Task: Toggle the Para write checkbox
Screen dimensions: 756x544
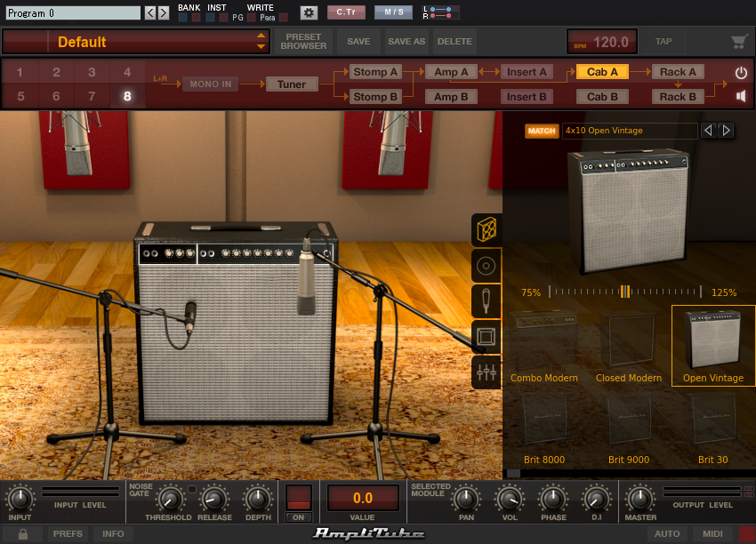Action: (284, 18)
